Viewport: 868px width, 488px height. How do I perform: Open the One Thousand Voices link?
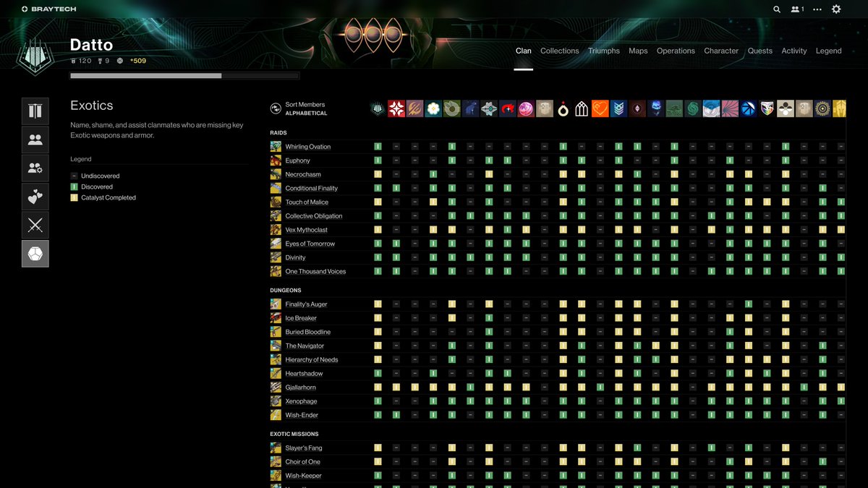click(315, 272)
